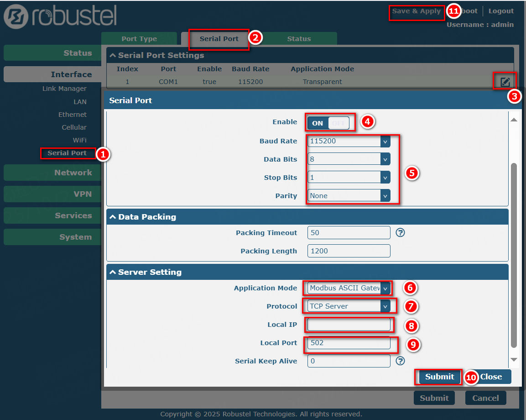Click the dialog scrollbar down arrow
The width and height of the screenshot is (526, 420).
[x=514, y=360]
